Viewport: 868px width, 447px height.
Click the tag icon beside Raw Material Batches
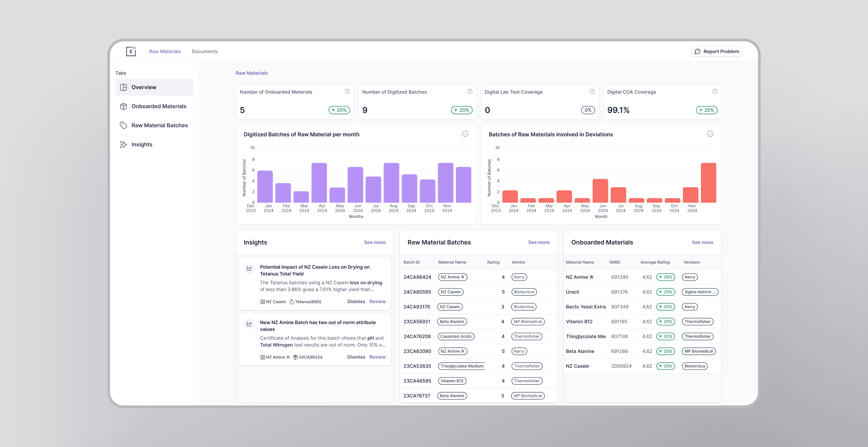pyautogui.click(x=123, y=125)
